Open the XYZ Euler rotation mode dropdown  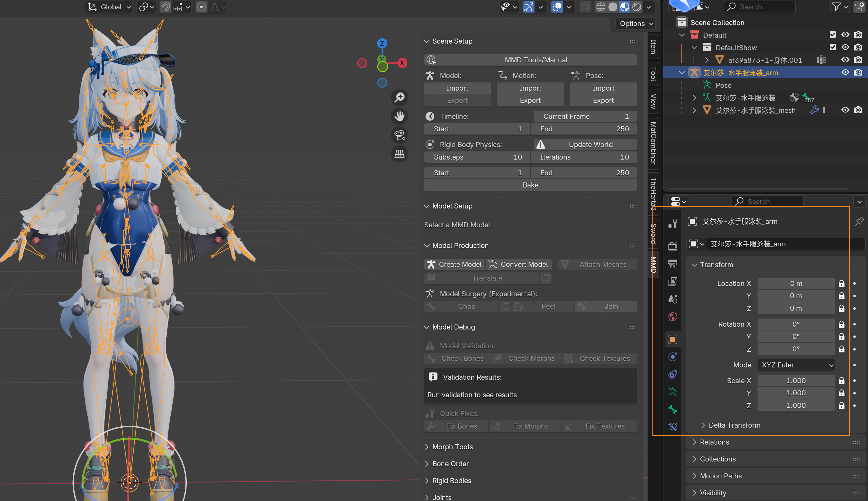[x=796, y=365]
